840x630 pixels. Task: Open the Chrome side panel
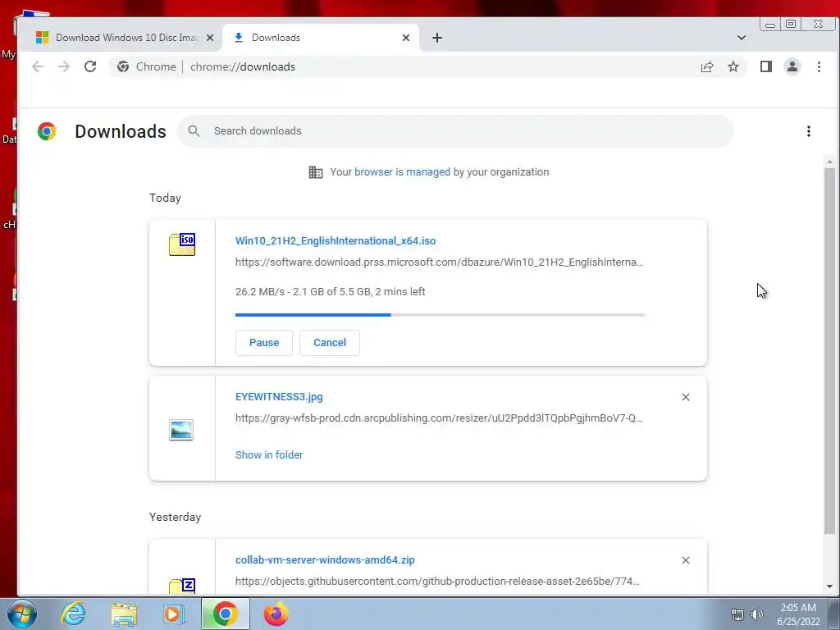point(765,66)
